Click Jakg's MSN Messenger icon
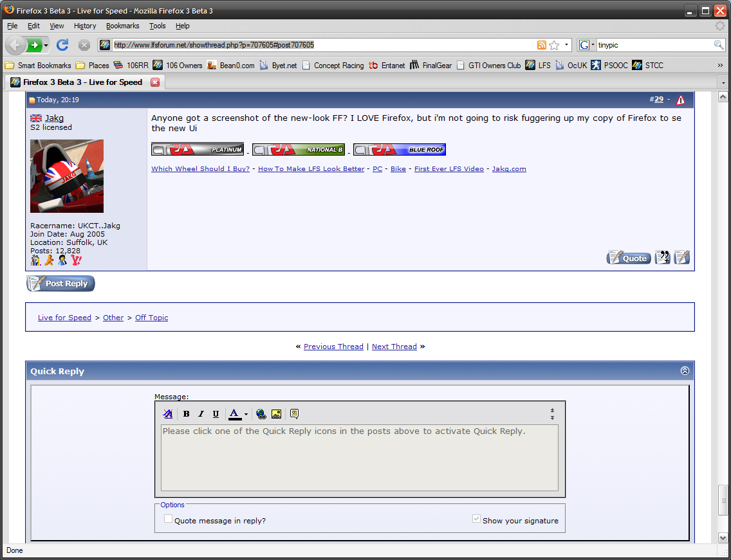The image size is (731, 560). pos(62,260)
